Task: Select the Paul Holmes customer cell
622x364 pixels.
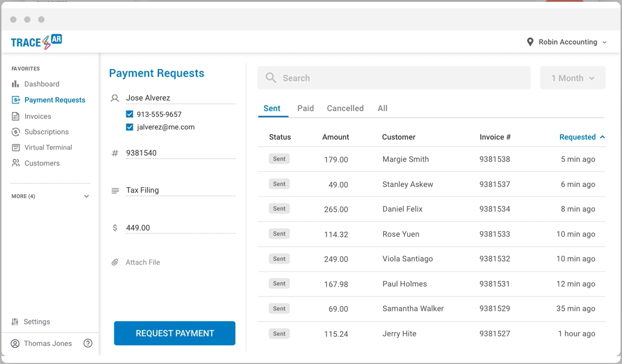Action: click(x=405, y=284)
